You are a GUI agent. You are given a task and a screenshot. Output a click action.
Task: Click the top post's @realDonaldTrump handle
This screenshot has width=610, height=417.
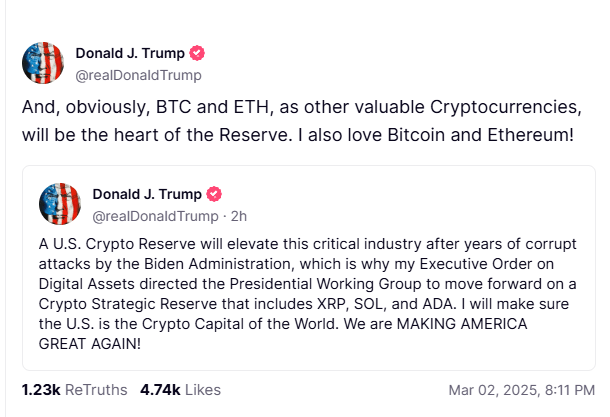click(138, 74)
